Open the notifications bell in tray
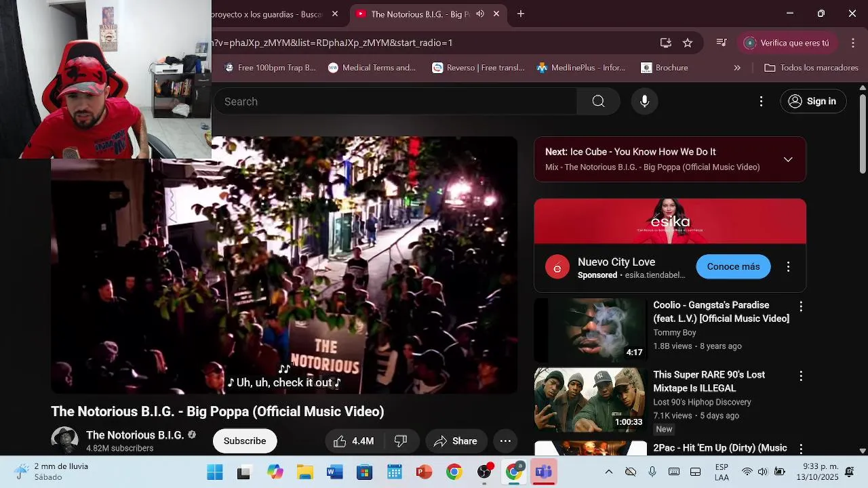This screenshot has height=488, width=868. click(x=850, y=472)
